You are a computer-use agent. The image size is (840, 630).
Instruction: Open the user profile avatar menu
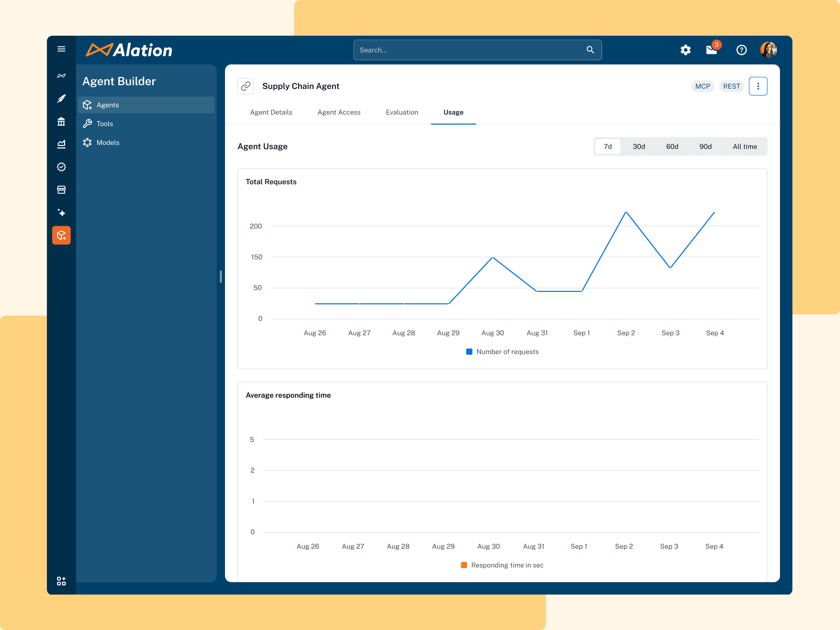pyautogui.click(x=768, y=50)
